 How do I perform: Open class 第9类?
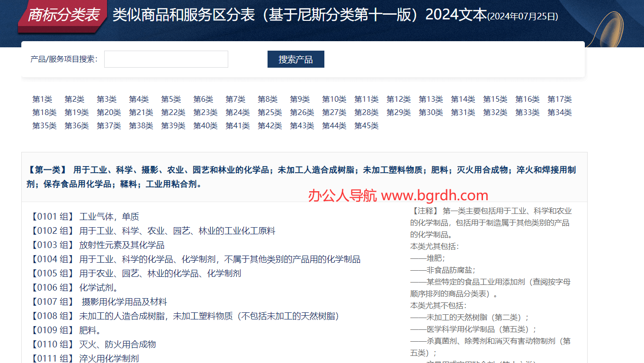coord(300,99)
